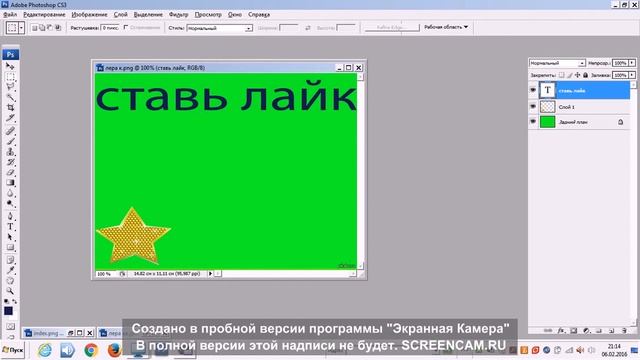Select the History Brush tool
The height and width of the screenshot is (360, 640).
10,162
